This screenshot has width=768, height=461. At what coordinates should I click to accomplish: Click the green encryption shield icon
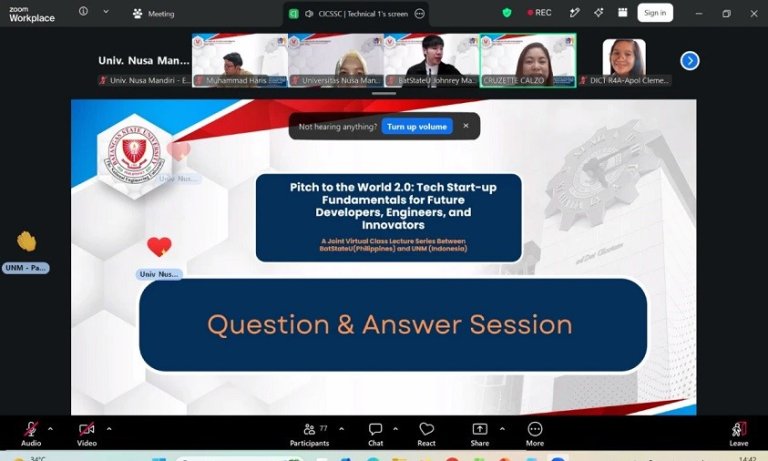click(507, 13)
